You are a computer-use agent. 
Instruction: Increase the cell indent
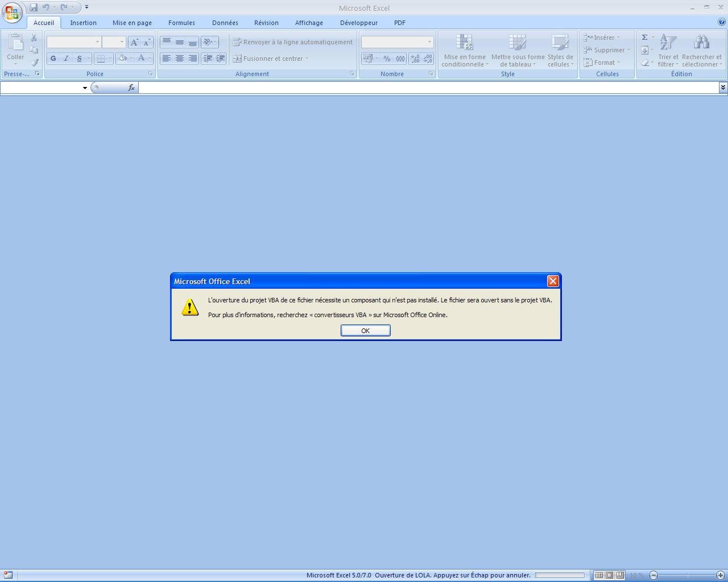(221, 58)
